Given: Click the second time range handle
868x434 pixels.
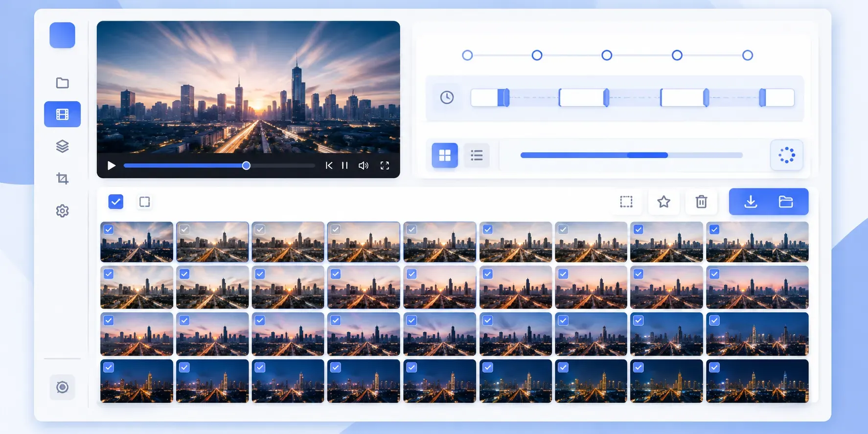Looking at the screenshot, I should tap(606, 98).
